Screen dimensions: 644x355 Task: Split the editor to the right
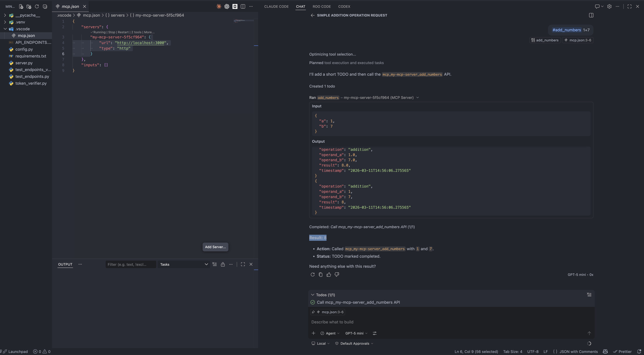tap(243, 6)
